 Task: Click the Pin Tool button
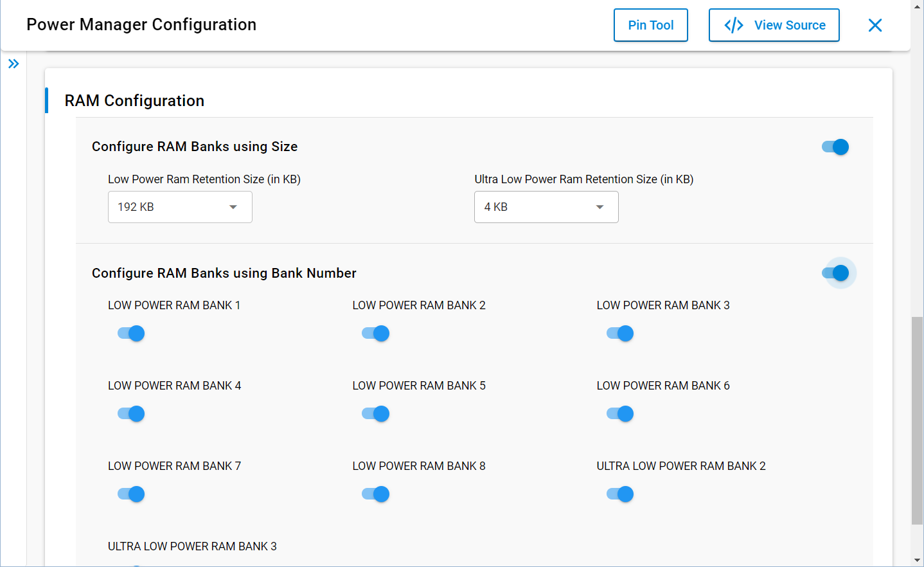(x=650, y=24)
